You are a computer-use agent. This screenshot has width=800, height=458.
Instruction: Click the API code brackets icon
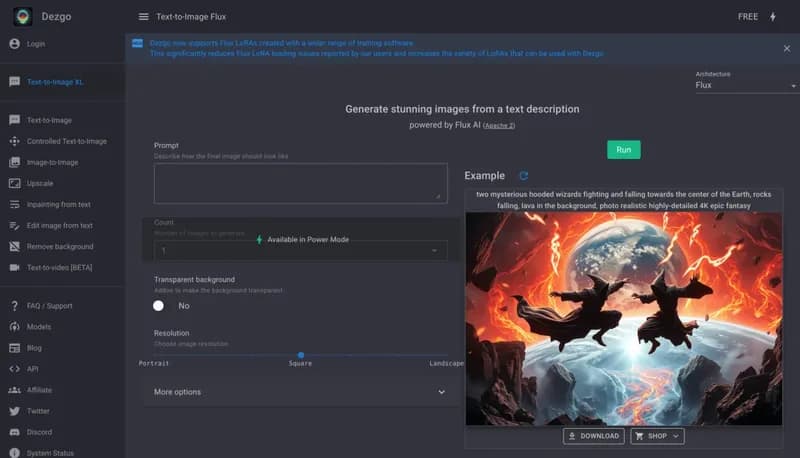coord(14,369)
